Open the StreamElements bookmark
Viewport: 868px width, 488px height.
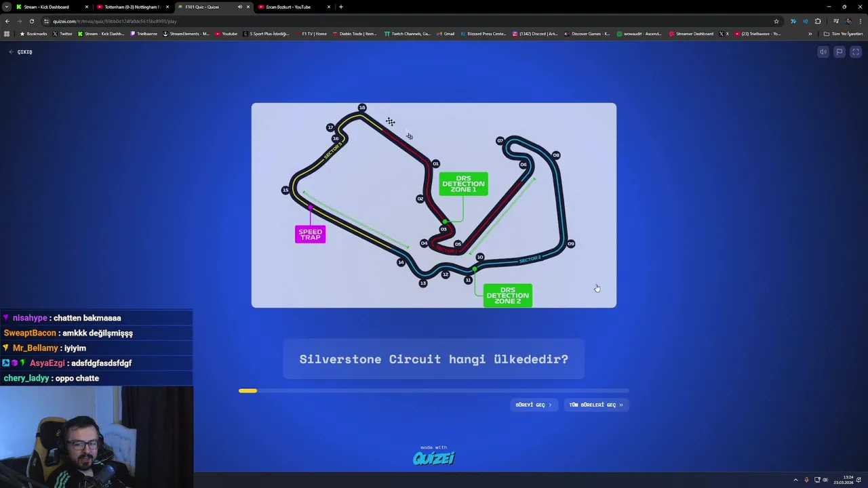186,34
